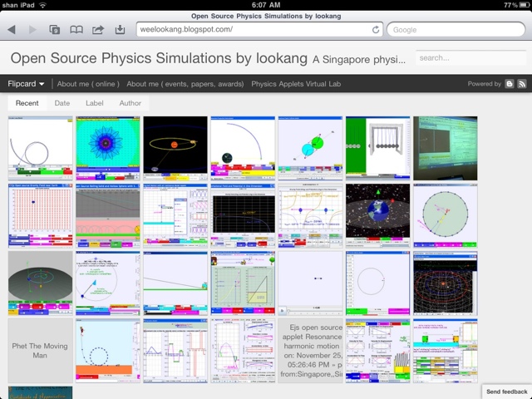The width and height of the screenshot is (532, 399).
Task: Open the blue flower pattern on cyan card
Action: coord(108,148)
